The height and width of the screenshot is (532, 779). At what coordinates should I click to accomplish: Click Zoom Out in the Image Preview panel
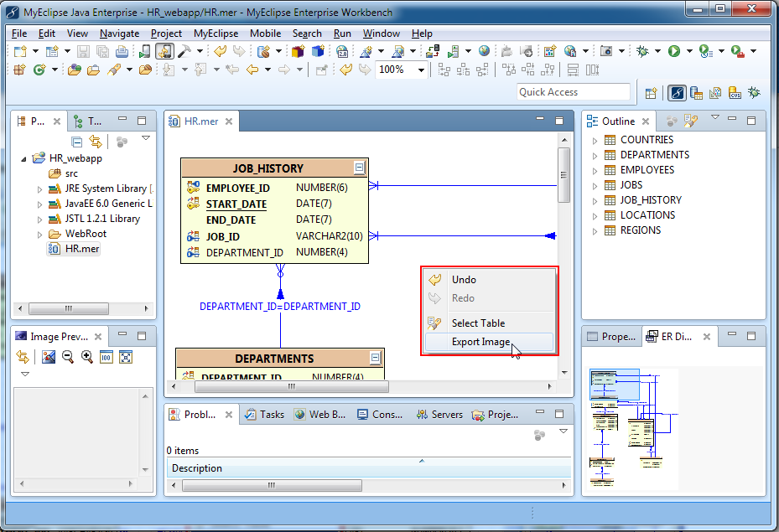[x=67, y=357]
